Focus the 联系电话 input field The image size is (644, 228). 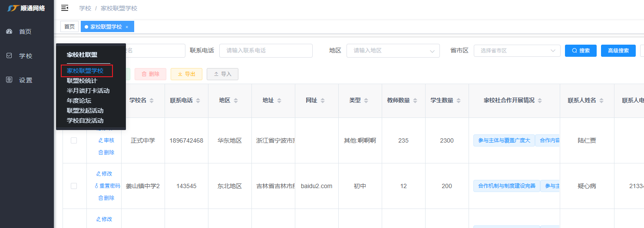(x=266, y=51)
